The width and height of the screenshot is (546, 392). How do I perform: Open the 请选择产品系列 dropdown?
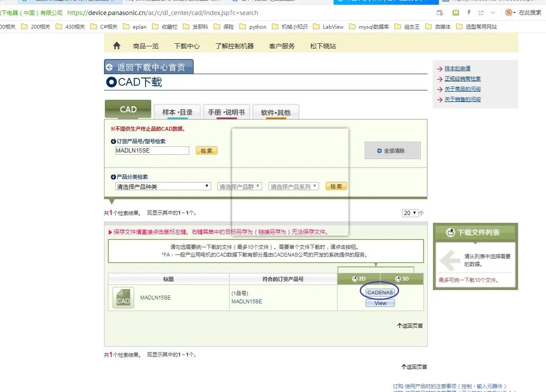294,186
